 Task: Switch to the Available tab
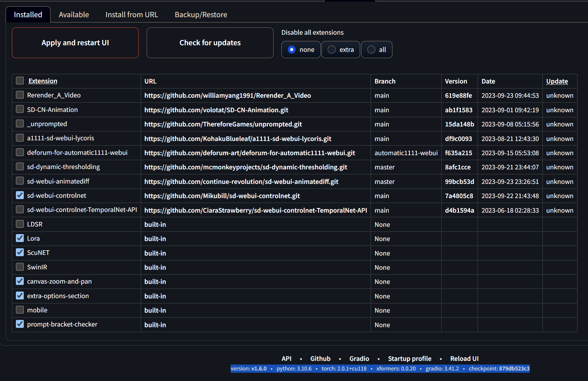[74, 14]
